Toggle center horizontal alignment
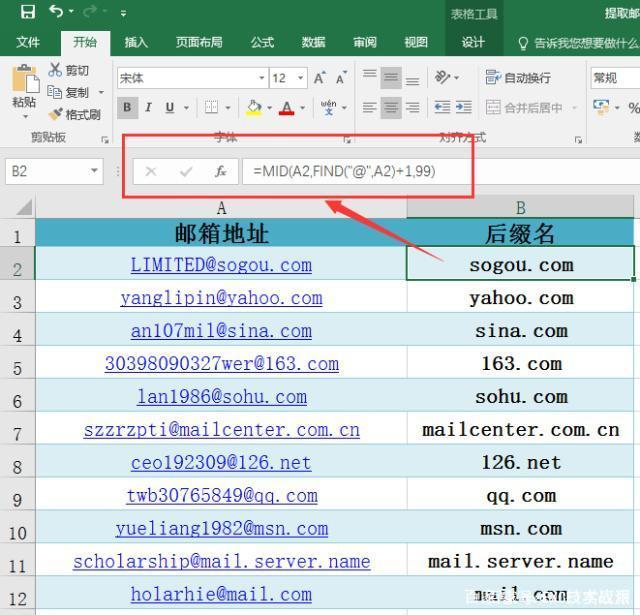 [x=391, y=107]
